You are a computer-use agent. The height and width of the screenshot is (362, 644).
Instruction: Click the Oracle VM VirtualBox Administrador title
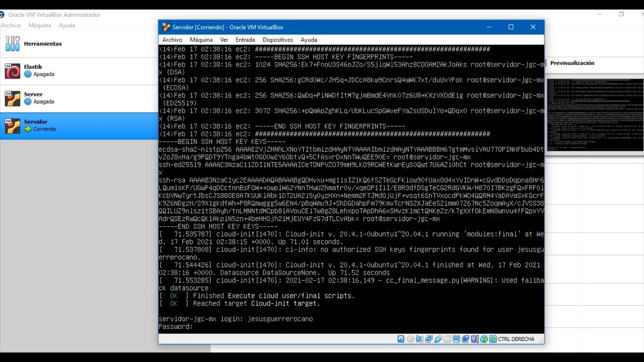pyautogui.click(x=54, y=15)
